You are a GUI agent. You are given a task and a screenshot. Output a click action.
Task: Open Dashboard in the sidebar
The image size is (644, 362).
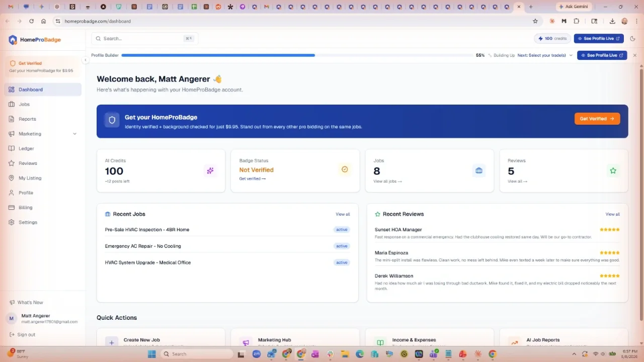(x=43, y=89)
